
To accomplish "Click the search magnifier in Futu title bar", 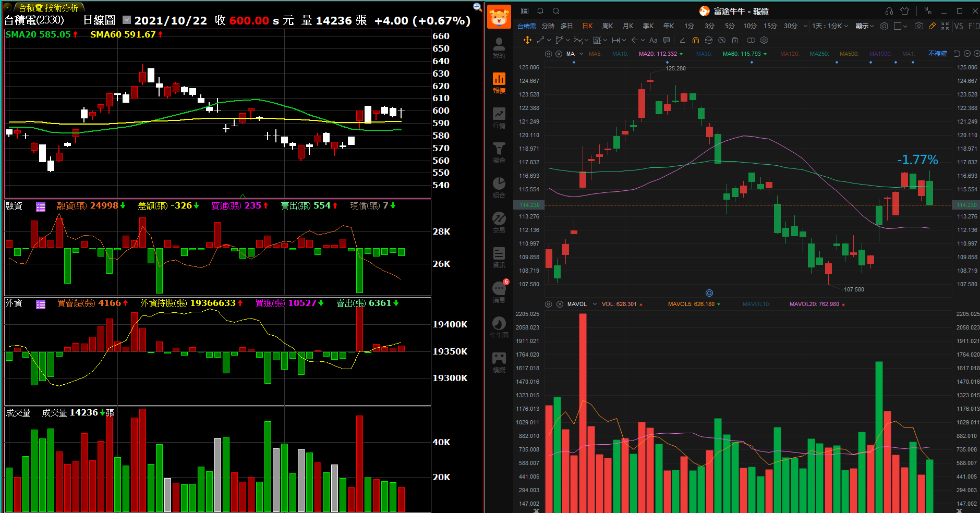I will click(556, 11).
